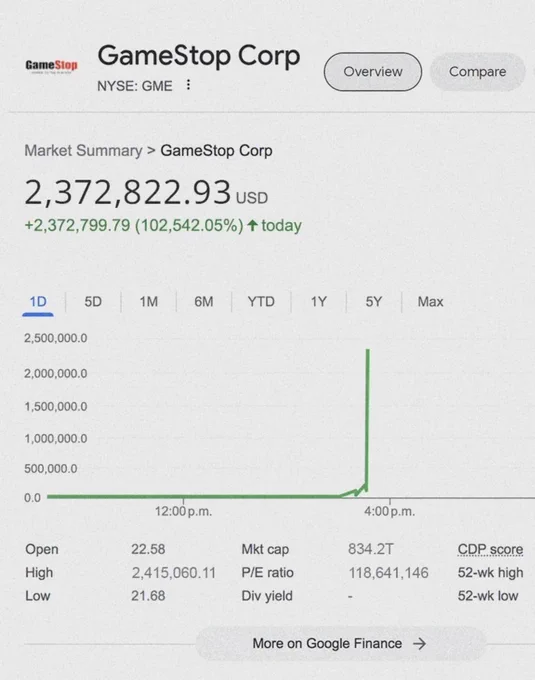Open the three-dot menu beside NYSE: GME

[188, 85]
